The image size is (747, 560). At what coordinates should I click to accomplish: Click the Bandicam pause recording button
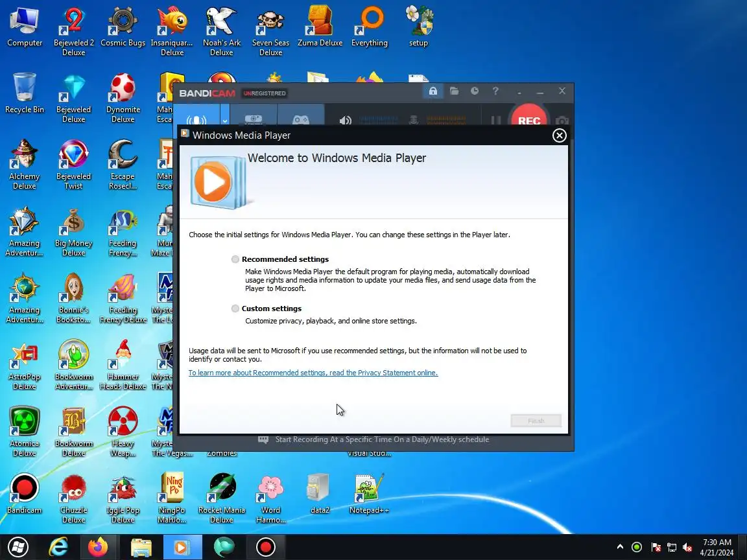click(x=495, y=120)
